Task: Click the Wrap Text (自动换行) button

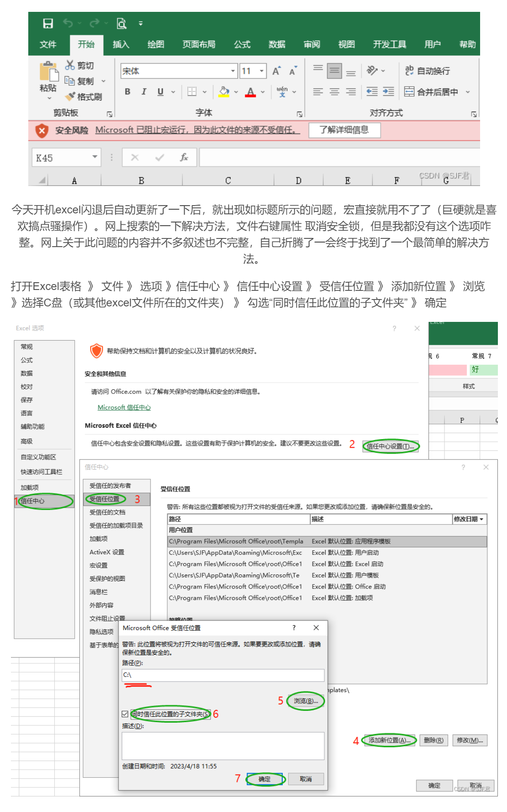Action: [427, 71]
